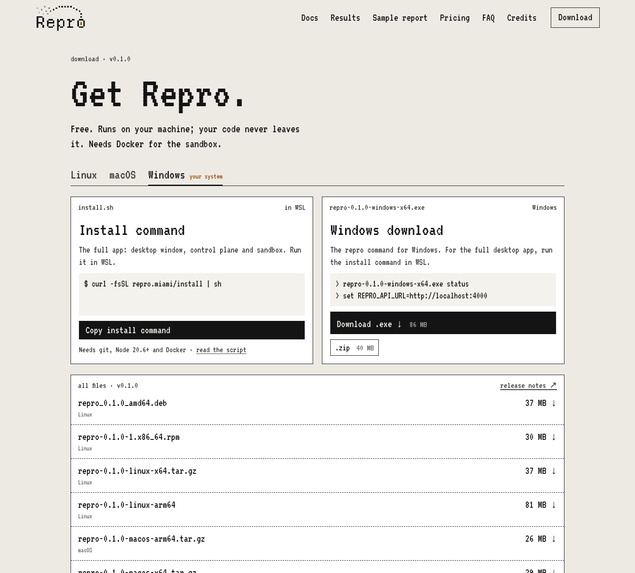Go to Sample report
635x573 pixels.
[x=400, y=18]
